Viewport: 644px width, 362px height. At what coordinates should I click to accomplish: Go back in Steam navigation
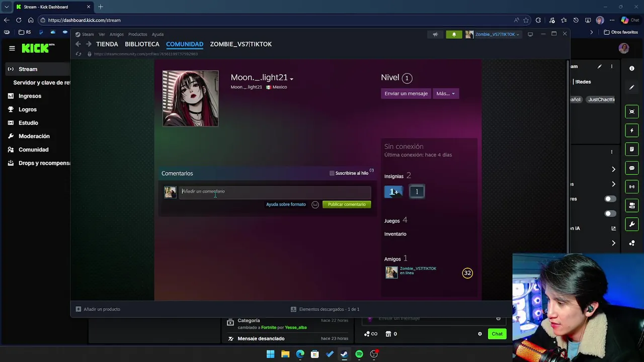78,44
